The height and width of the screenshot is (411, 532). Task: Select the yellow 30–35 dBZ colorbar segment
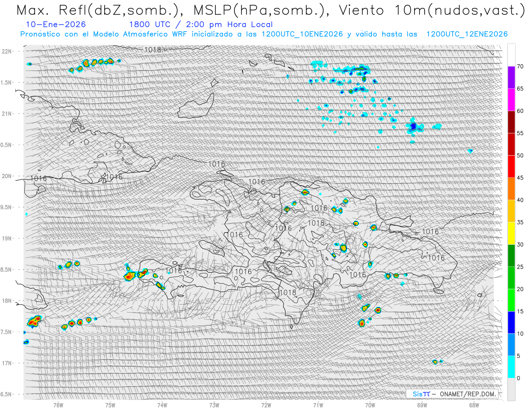coord(511,233)
